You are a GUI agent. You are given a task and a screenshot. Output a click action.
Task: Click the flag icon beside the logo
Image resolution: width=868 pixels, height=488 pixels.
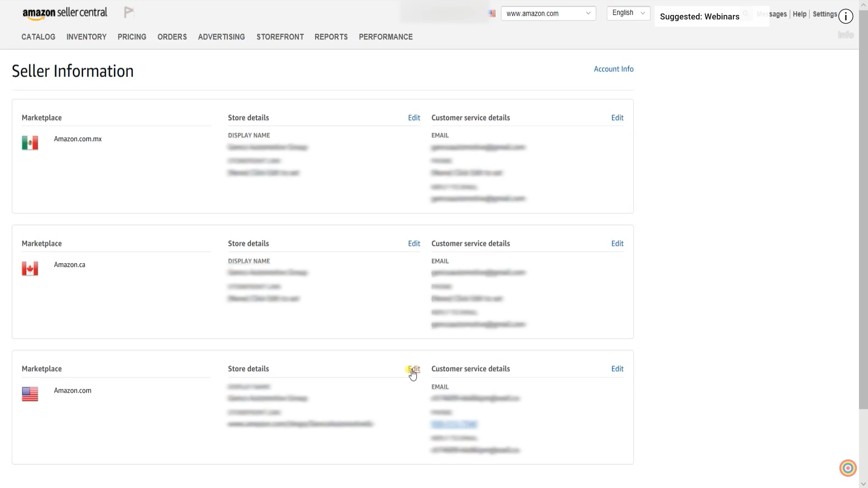[x=129, y=12]
